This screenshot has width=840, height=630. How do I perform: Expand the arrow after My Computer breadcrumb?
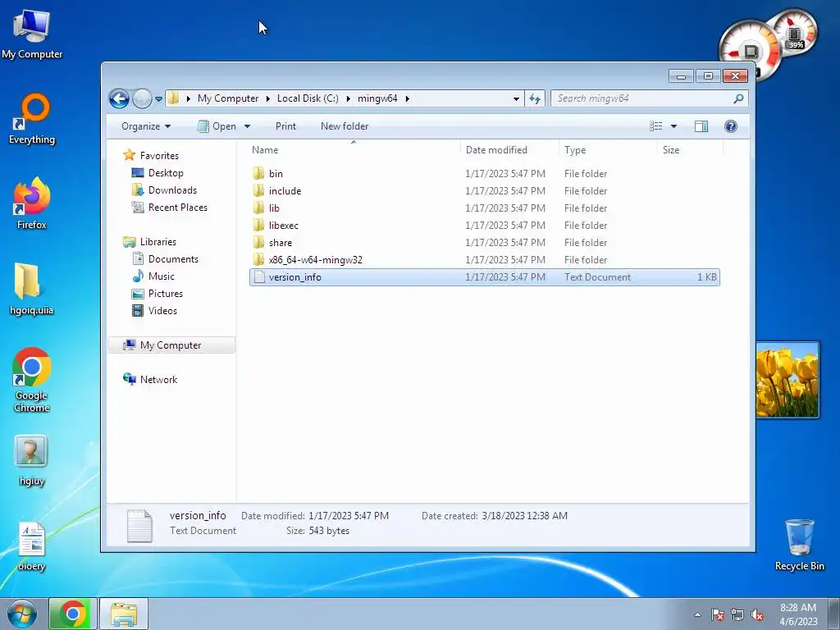268,98
